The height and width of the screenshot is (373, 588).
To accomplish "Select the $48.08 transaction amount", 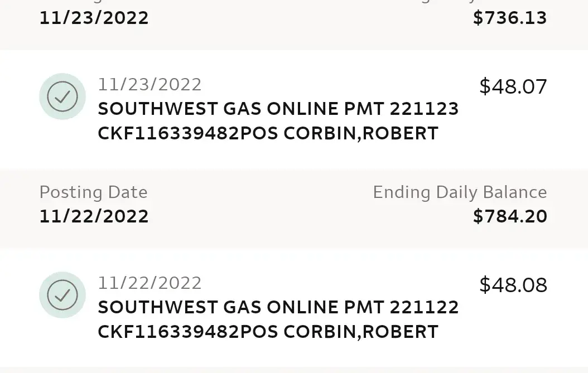I will pyautogui.click(x=513, y=285).
